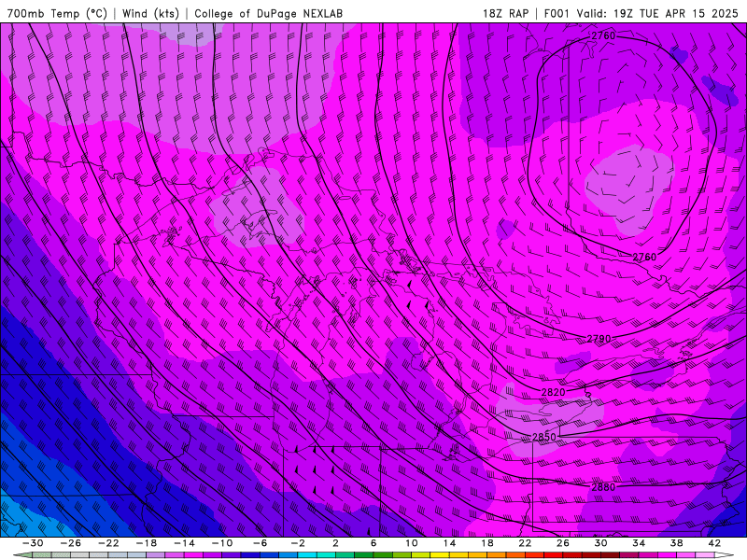The height and width of the screenshot is (560, 747).
Task: Click the 'College of DuPage NEXLAB' text
Action: 268,13
